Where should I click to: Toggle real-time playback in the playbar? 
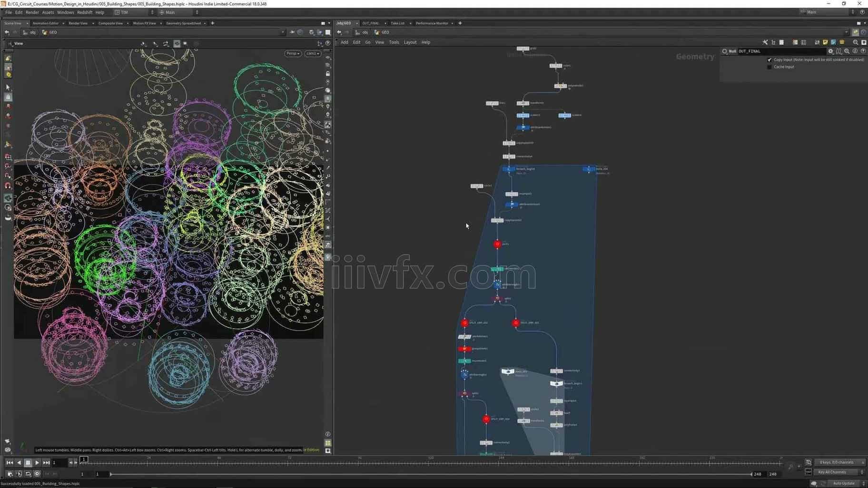pyautogui.click(x=37, y=474)
